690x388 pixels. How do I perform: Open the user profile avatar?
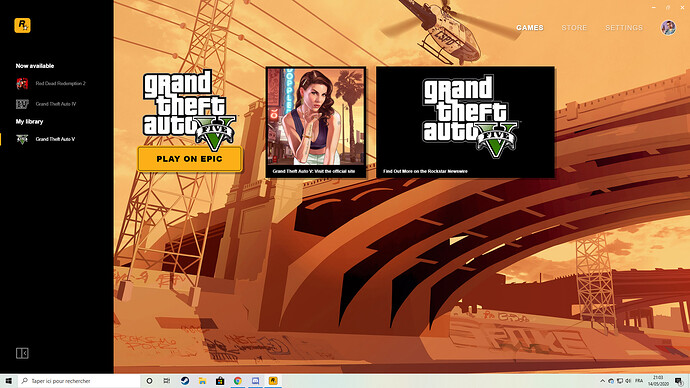[668, 28]
